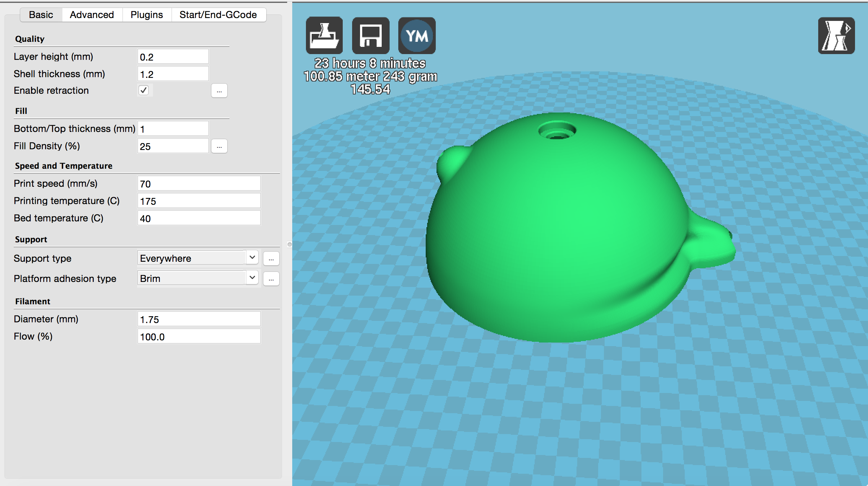
Task: Open the View mode icon top right
Action: [x=836, y=36]
